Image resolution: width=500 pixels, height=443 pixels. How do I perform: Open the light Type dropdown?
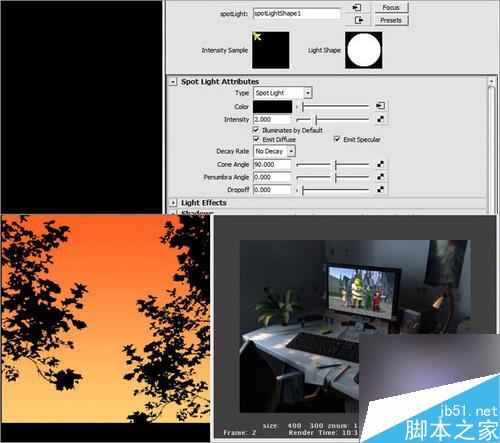click(283, 93)
